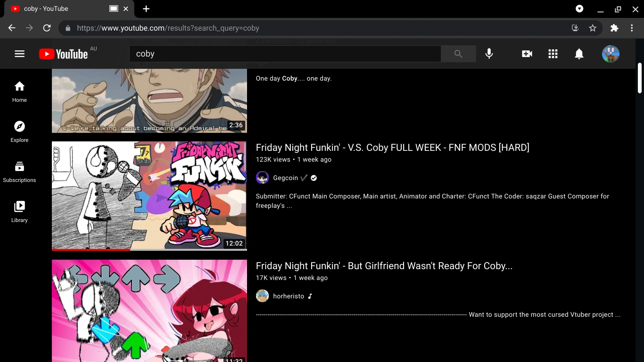The image size is (644, 362).
Task: Click the search box containing "coby"
Action: coord(285,54)
